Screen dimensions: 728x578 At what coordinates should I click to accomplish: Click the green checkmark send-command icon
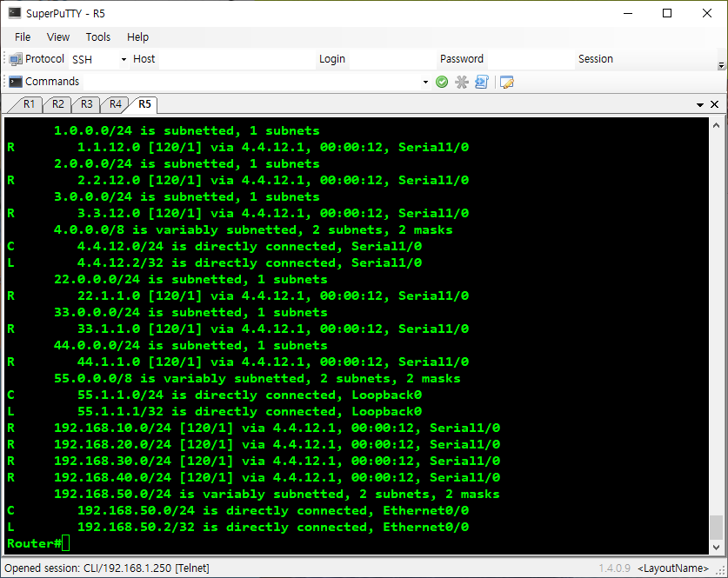(442, 82)
